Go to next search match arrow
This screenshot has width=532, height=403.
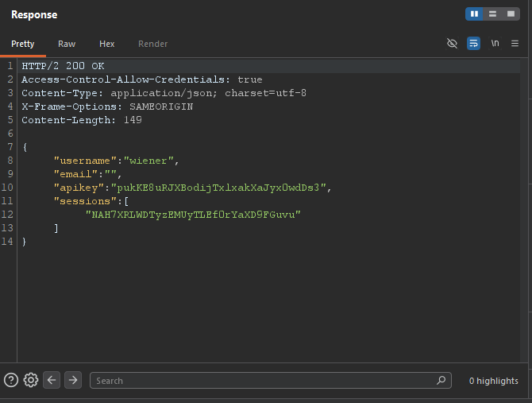pos(73,380)
